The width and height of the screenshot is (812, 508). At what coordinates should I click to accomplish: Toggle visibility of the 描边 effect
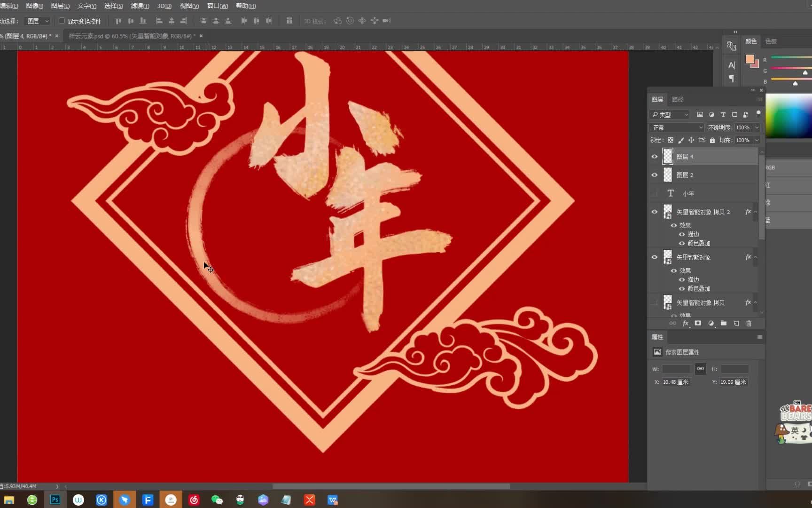click(x=682, y=234)
